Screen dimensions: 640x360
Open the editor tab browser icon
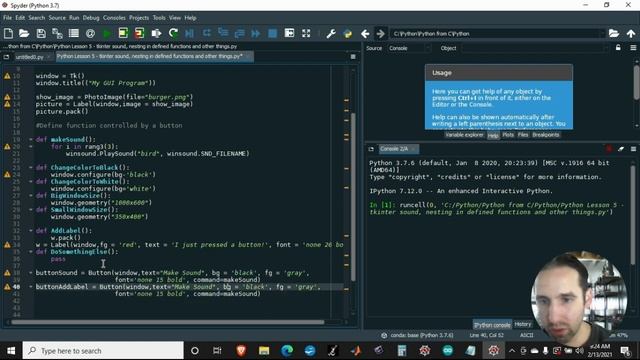[6, 57]
